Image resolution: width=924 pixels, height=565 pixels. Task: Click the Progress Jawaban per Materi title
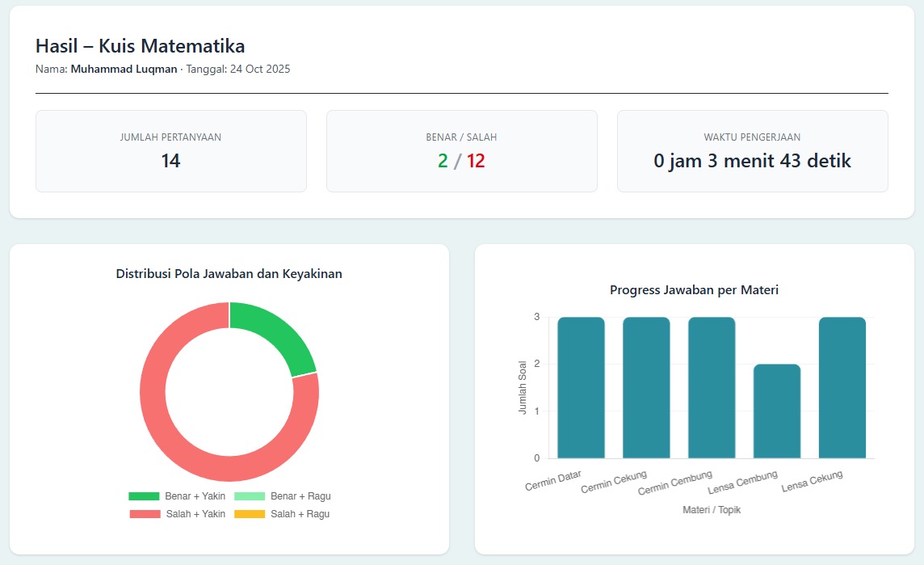pyautogui.click(x=694, y=290)
